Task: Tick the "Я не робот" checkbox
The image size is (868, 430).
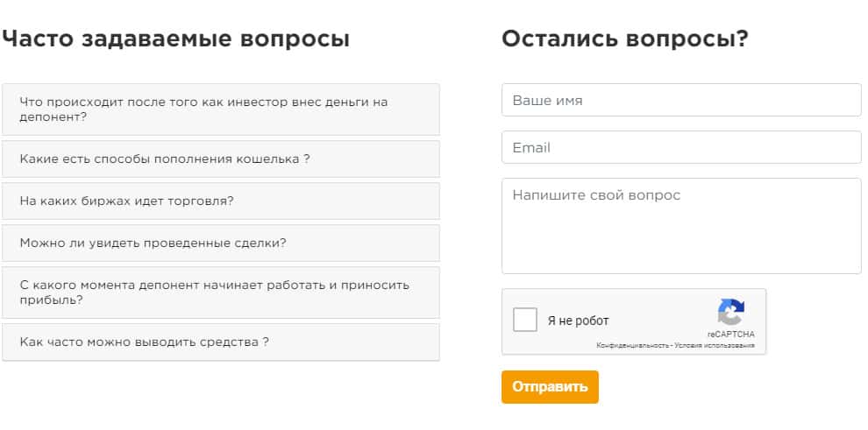Action: 525,320
